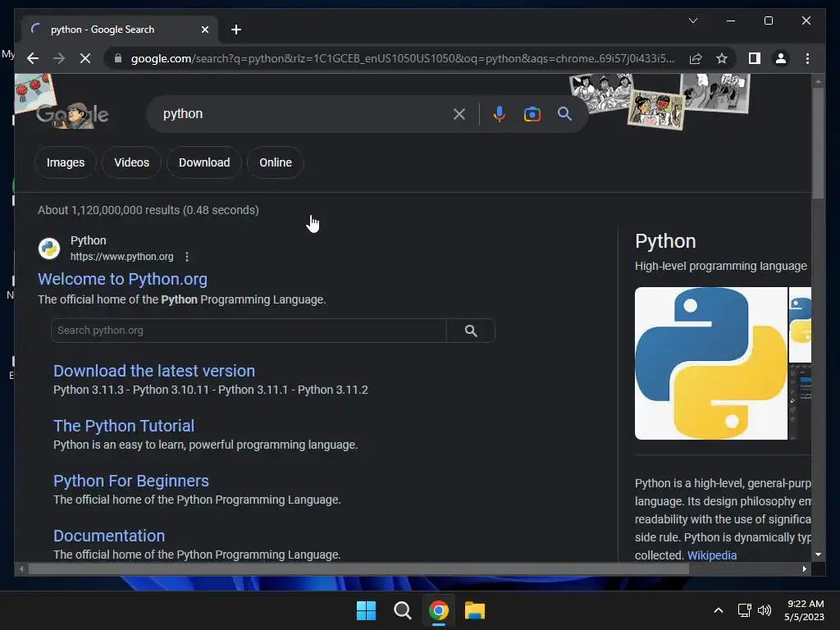
Task: Click the scroll left arrow at bottom
Action: click(x=21, y=569)
